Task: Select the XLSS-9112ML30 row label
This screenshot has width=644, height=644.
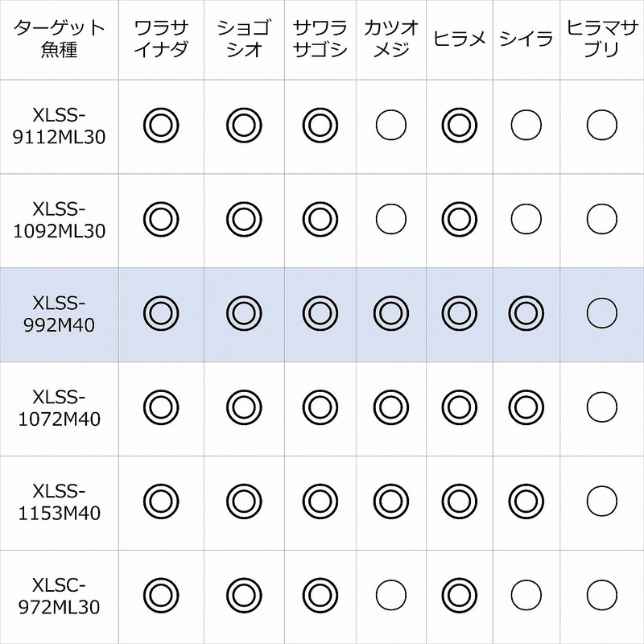Action: click(60, 124)
